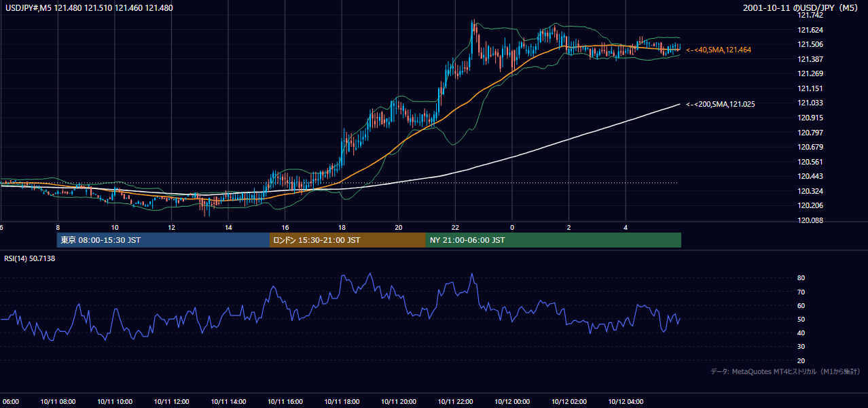Click the 121.151 price axis label
The image size is (868, 408).
point(810,88)
